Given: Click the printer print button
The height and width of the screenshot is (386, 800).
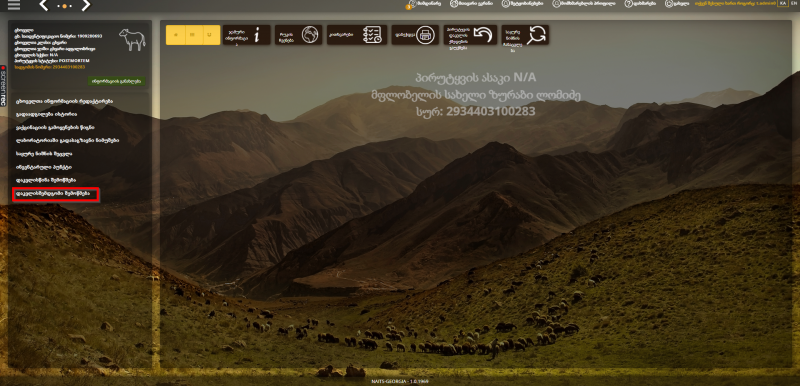Looking at the screenshot, I should tap(415, 35).
